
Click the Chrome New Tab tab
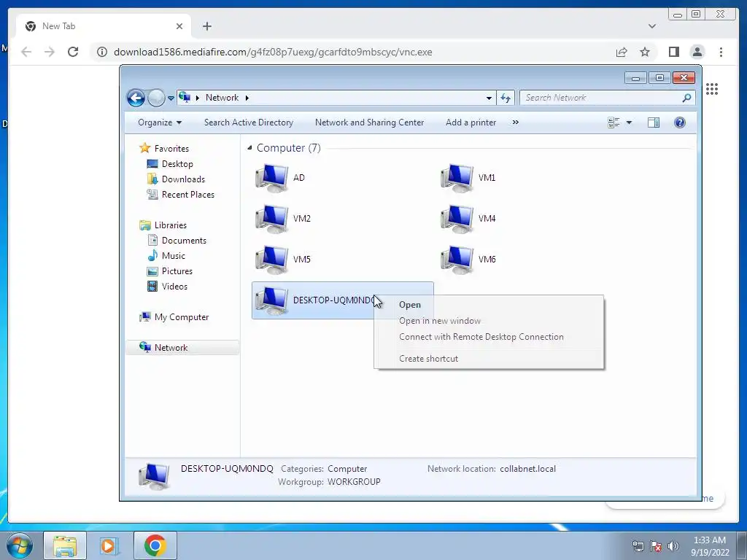104,26
